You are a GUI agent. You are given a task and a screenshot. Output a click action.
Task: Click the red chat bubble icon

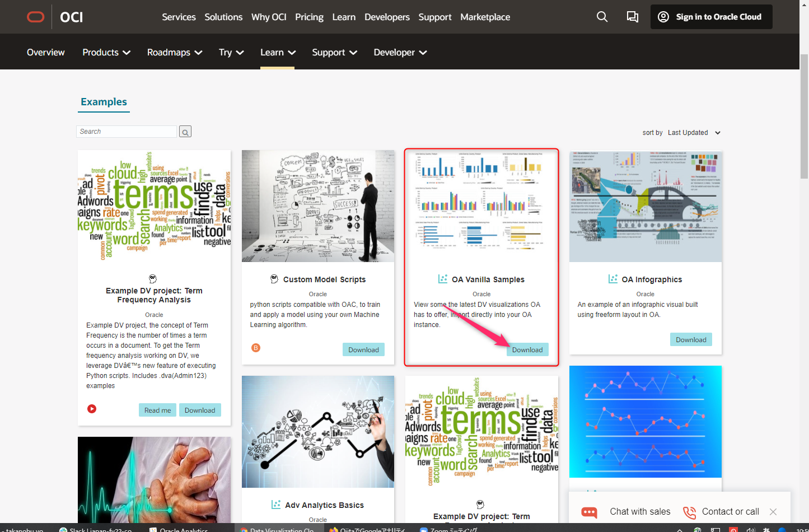click(x=589, y=512)
